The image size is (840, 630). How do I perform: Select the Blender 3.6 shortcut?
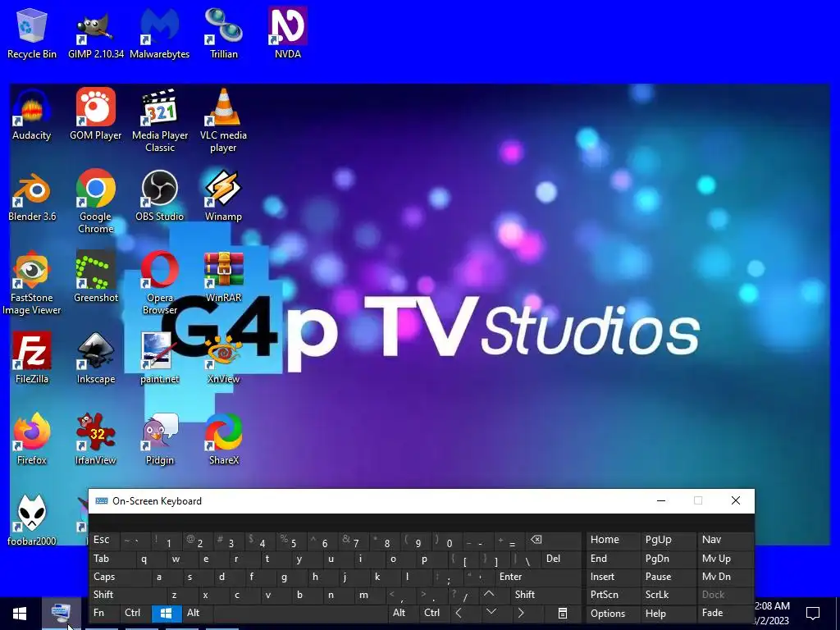pos(32,196)
